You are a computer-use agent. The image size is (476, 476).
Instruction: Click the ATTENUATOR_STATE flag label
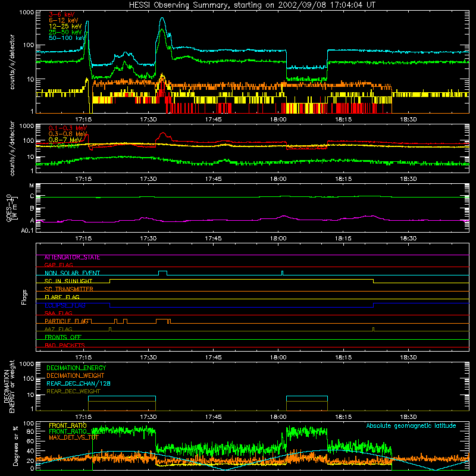[x=72, y=258]
